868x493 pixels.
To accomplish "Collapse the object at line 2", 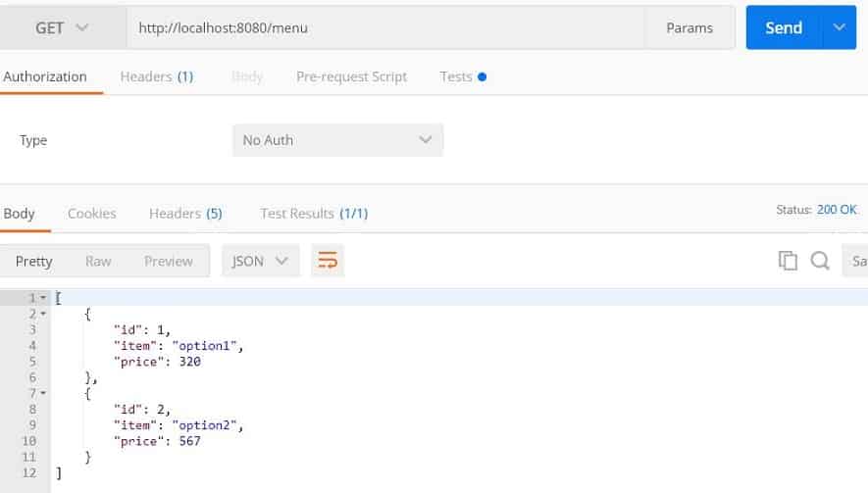I will [43, 314].
